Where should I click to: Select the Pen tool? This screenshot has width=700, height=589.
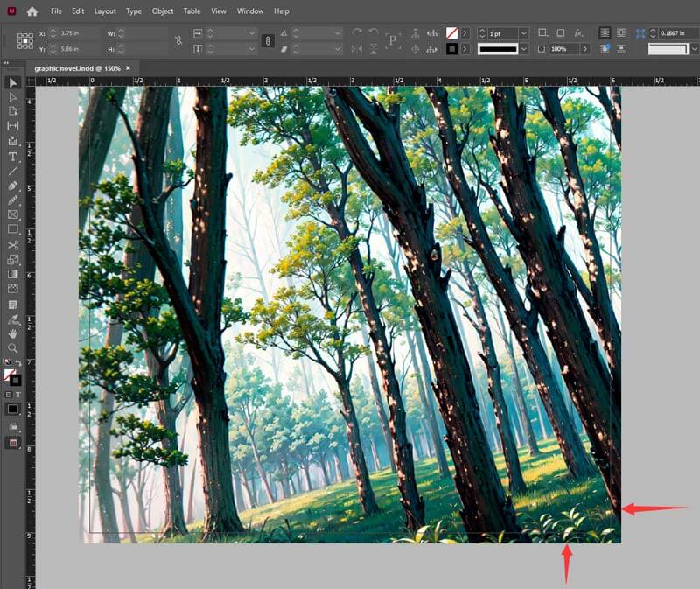13,186
